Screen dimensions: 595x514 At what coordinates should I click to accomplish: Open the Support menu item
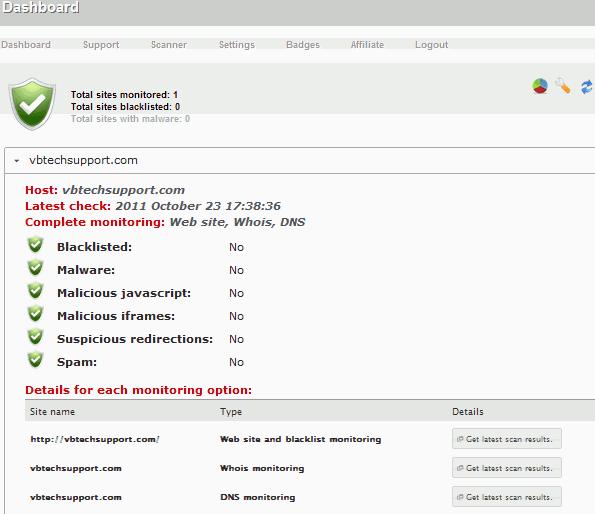tap(101, 45)
